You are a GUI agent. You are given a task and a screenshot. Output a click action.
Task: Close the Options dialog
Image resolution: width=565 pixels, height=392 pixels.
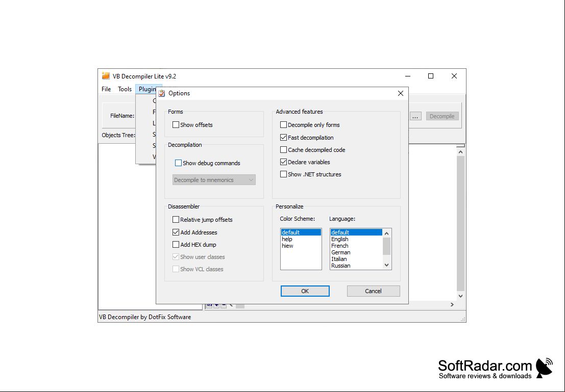(x=400, y=93)
